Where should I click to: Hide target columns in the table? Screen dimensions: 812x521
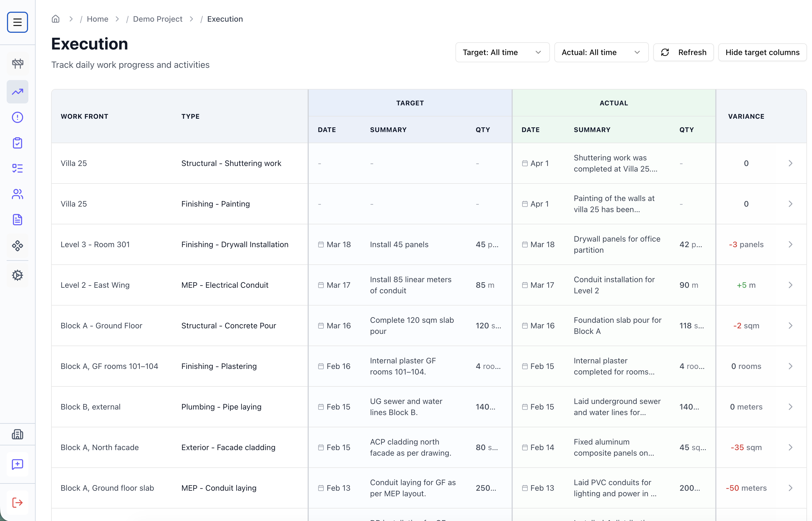(762, 53)
